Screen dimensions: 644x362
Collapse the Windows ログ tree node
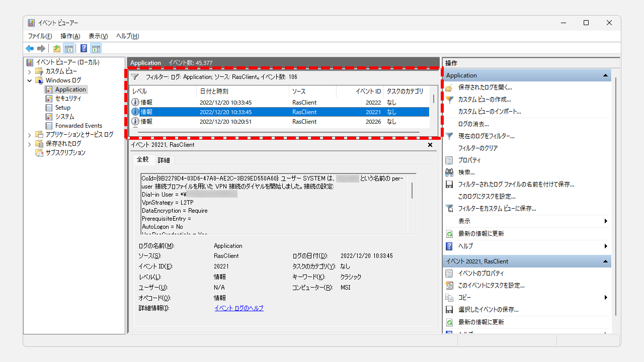[29, 80]
